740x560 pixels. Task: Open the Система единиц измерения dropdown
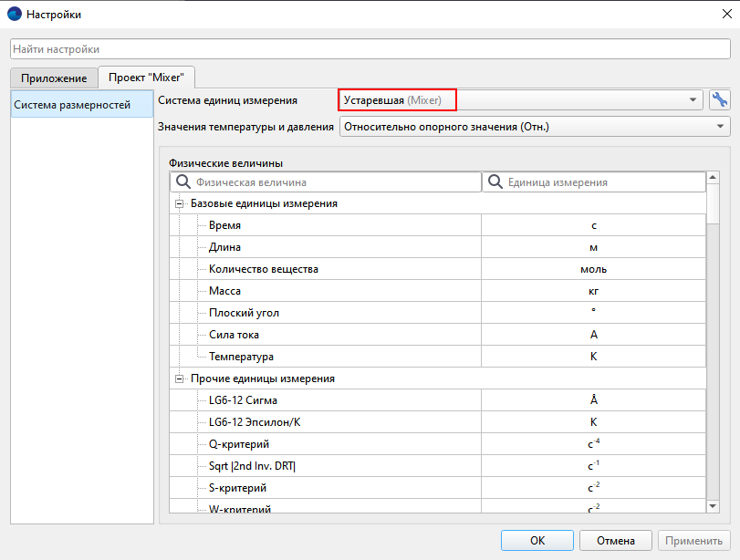520,100
